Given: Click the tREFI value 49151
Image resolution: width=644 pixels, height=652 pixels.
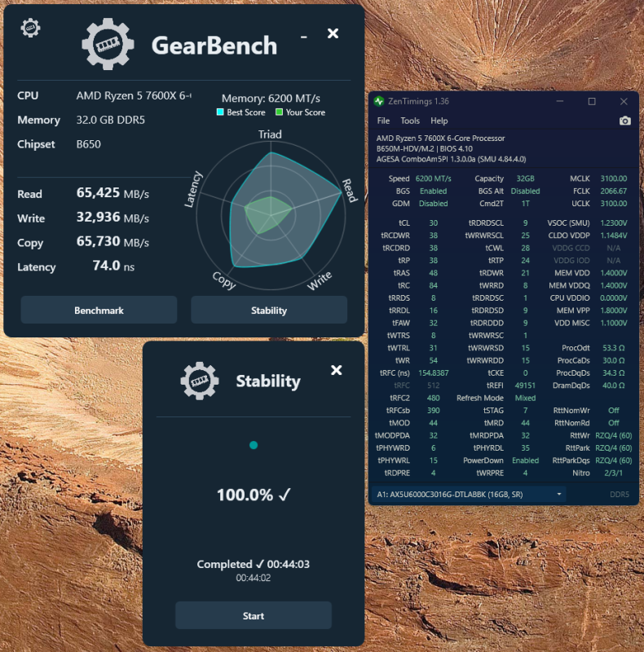Looking at the screenshot, I should click(525, 385).
